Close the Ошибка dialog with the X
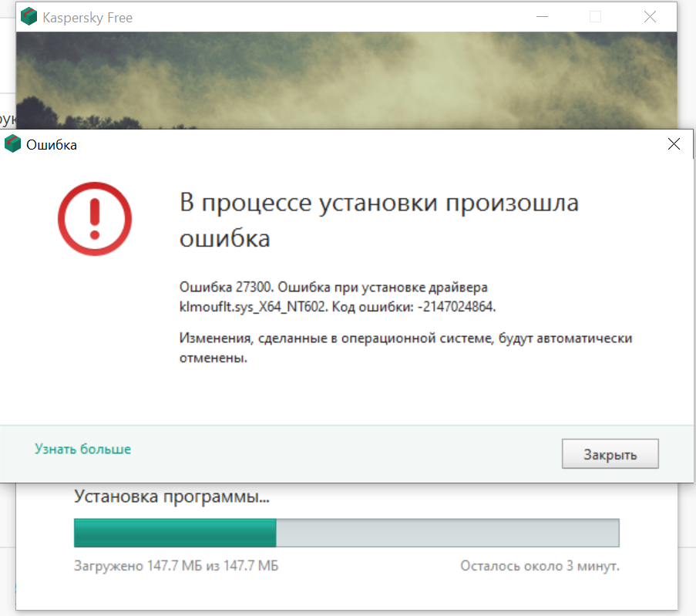The height and width of the screenshot is (616, 696). tap(674, 144)
